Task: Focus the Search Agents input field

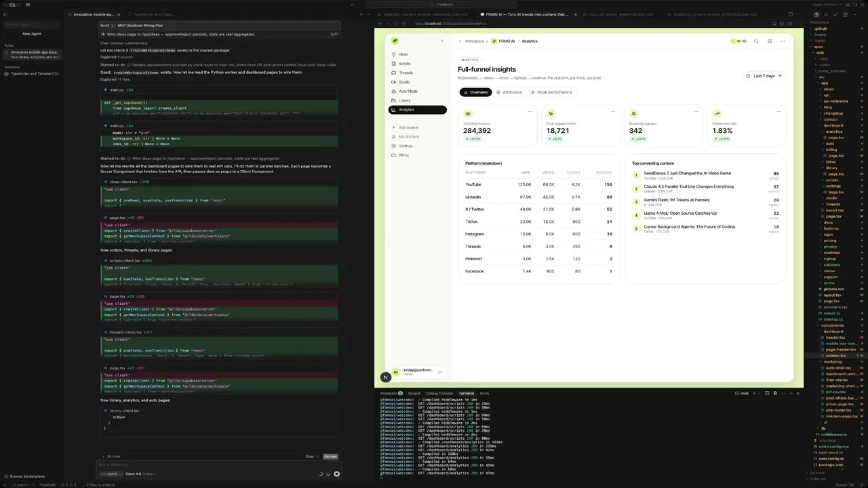Action: point(32,24)
